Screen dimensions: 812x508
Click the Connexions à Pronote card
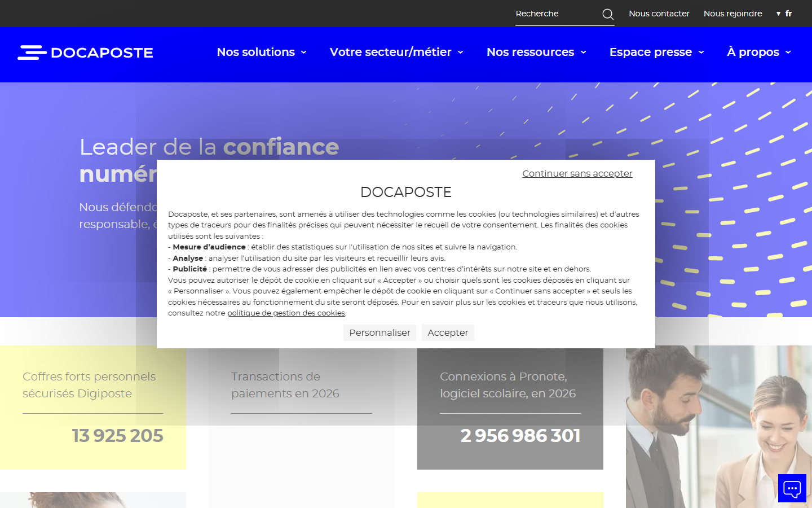510,408
